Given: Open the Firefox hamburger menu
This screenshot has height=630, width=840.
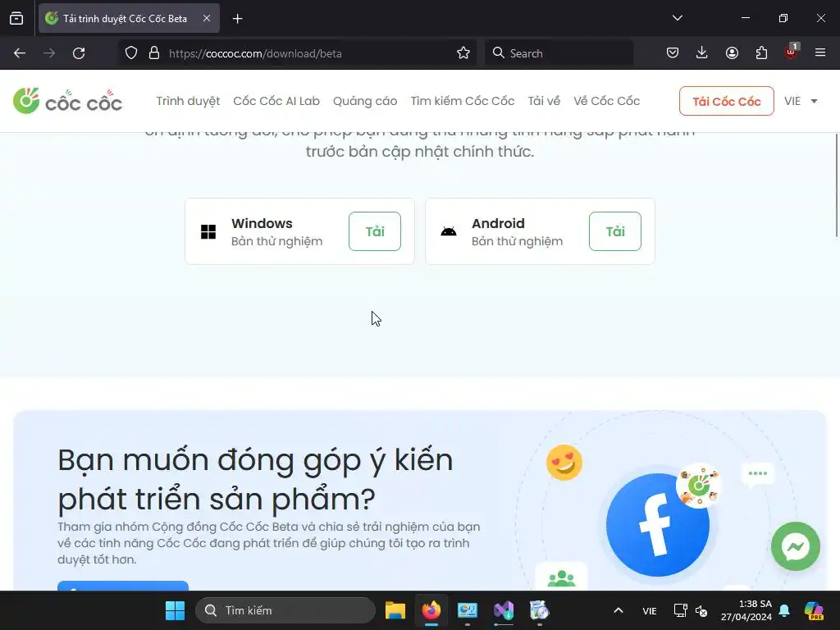Looking at the screenshot, I should 820,53.
